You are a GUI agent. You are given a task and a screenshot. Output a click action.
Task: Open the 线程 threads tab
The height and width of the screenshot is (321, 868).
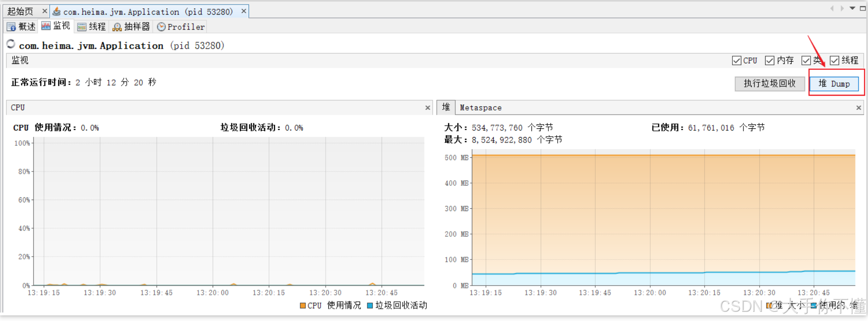click(92, 27)
